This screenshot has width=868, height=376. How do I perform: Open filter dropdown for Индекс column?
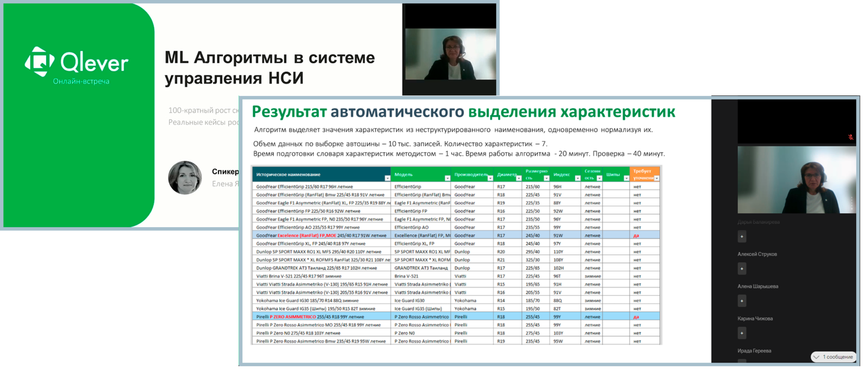578,178
